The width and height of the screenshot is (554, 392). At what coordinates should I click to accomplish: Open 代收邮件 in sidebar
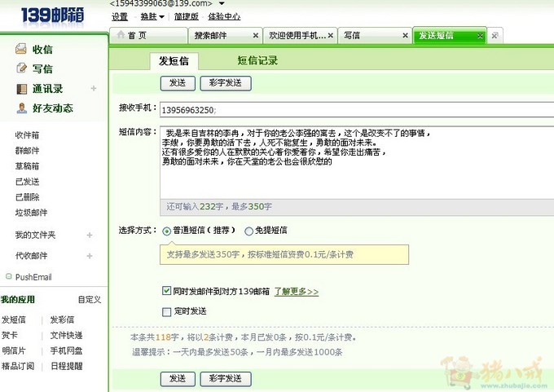31,256
